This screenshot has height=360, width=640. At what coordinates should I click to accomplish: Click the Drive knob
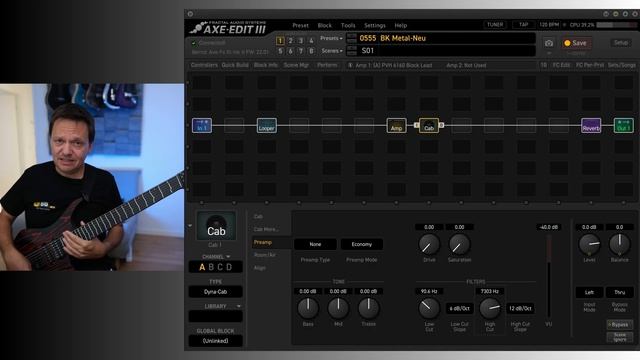click(429, 244)
